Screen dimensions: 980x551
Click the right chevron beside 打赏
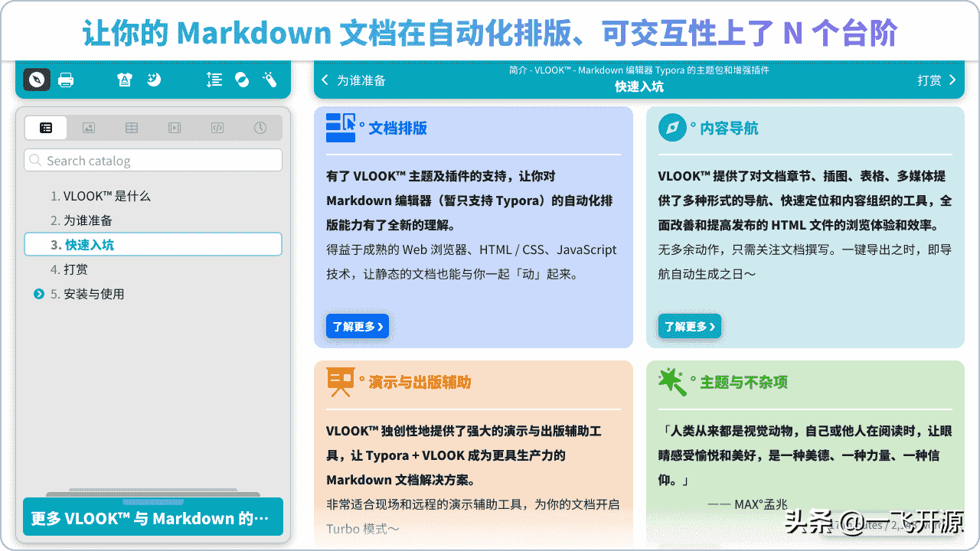(952, 80)
